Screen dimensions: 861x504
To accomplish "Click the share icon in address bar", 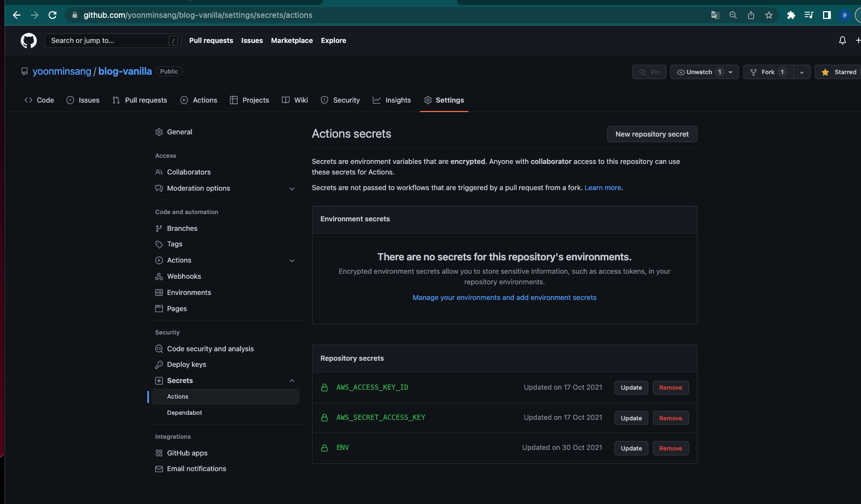I will pyautogui.click(x=751, y=15).
